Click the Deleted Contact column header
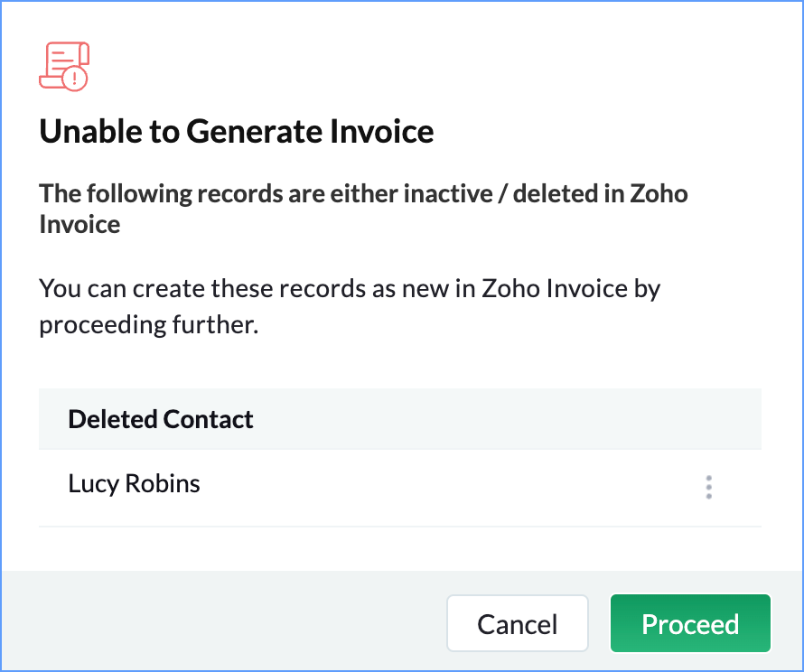804x672 pixels. 161,419
